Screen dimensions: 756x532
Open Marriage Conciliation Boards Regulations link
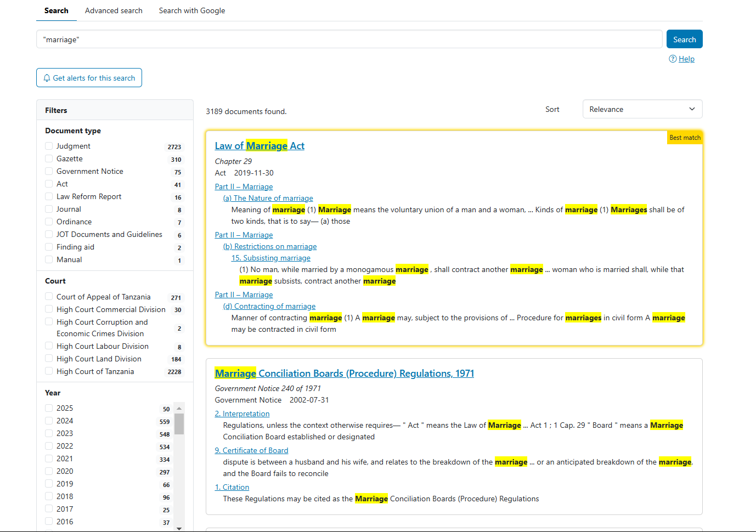(x=344, y=373)
